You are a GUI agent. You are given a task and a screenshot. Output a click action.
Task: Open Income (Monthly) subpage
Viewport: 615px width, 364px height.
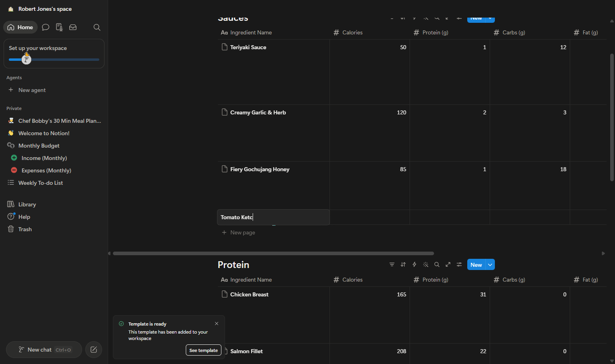pyautogui.click(x=44, y=158)
